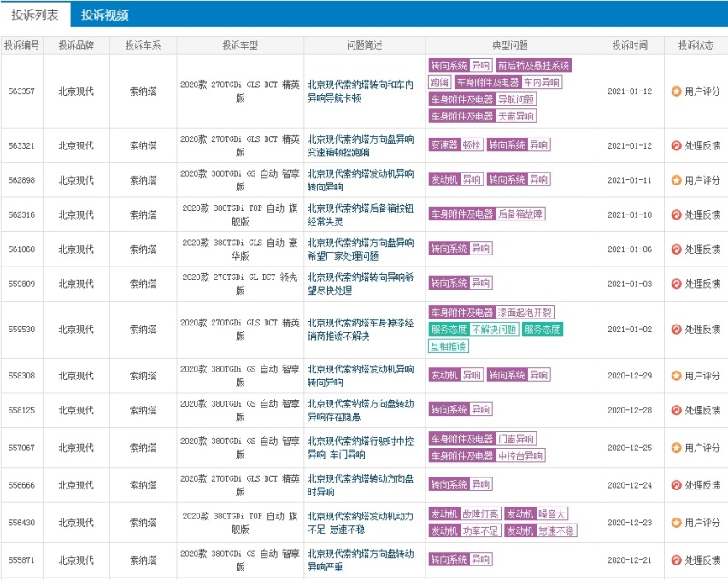Viewport: 728px width, 580px height.
Task: Open complaint 北京现代索纳塔方向盘异响变速箱顿挫跑偏
Action: pyautogui.click(x=361, y=146)
